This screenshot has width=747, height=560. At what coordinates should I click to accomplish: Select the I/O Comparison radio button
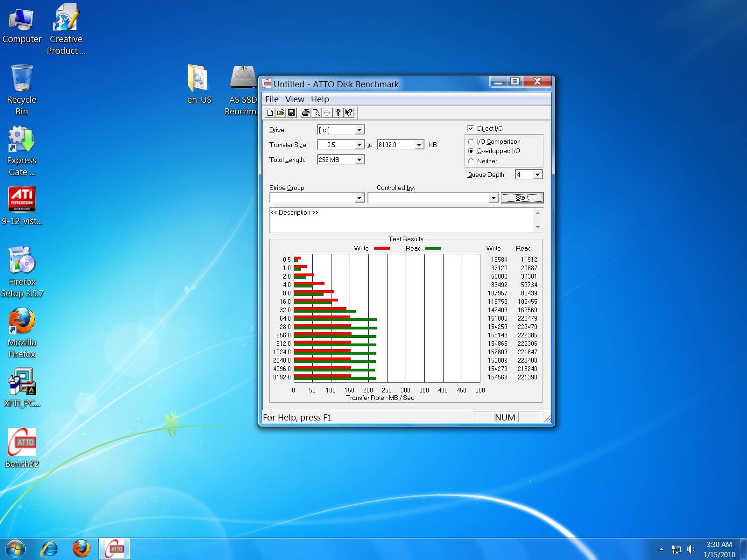(471, 141)
